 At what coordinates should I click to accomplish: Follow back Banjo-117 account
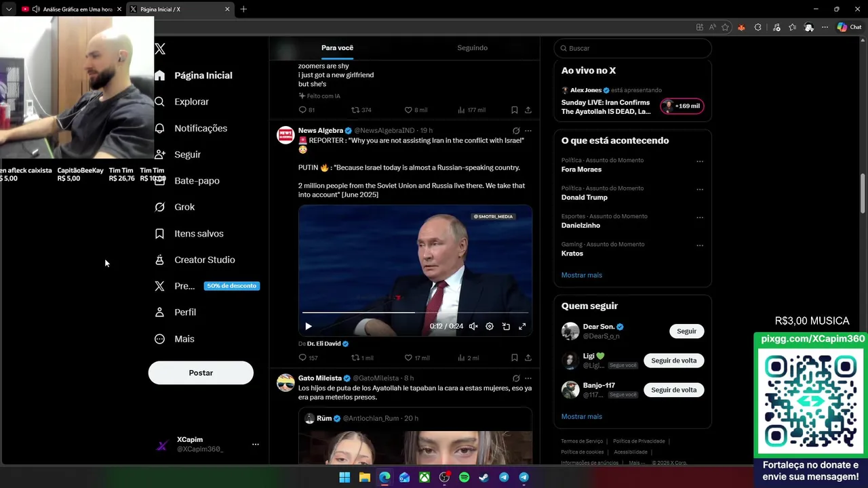673,390
